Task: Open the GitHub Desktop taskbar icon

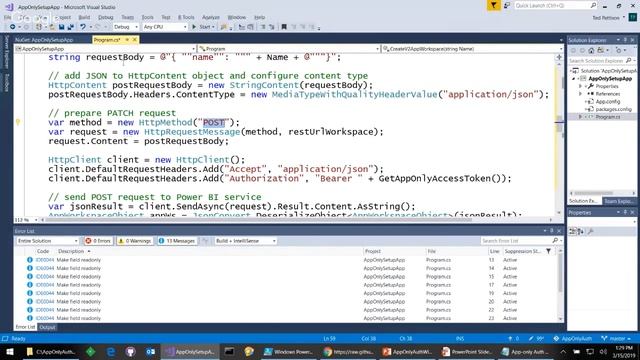Action: click(131, 351)
